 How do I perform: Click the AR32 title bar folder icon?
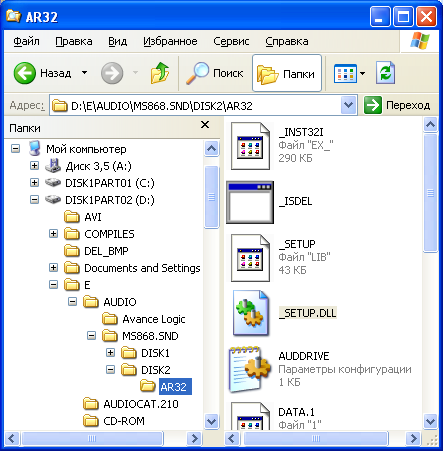click(x=14, y=16)
